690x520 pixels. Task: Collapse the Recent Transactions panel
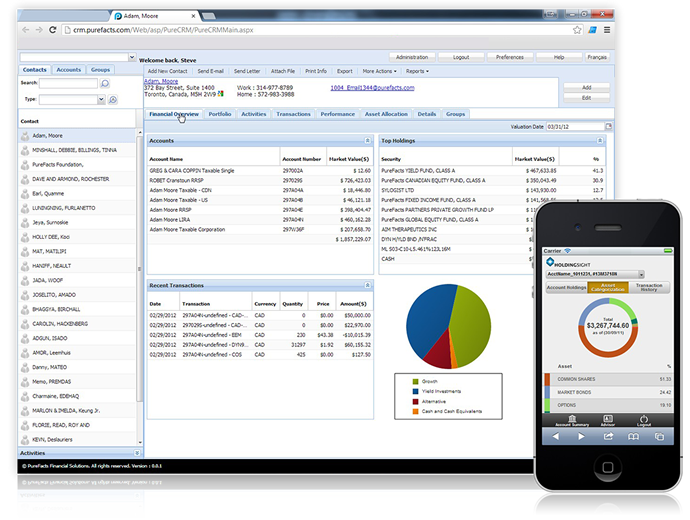367,285
